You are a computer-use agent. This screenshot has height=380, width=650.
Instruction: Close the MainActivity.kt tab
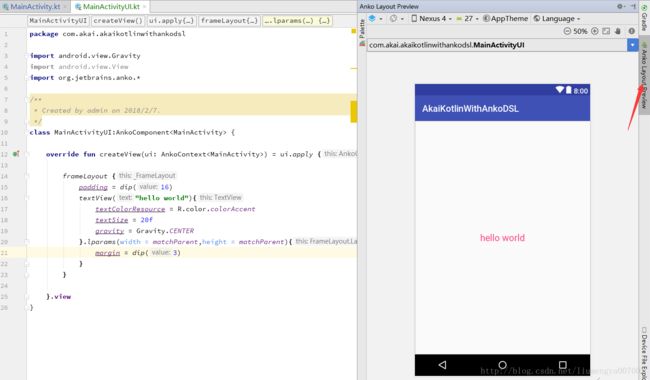click(x=65, y=7)
